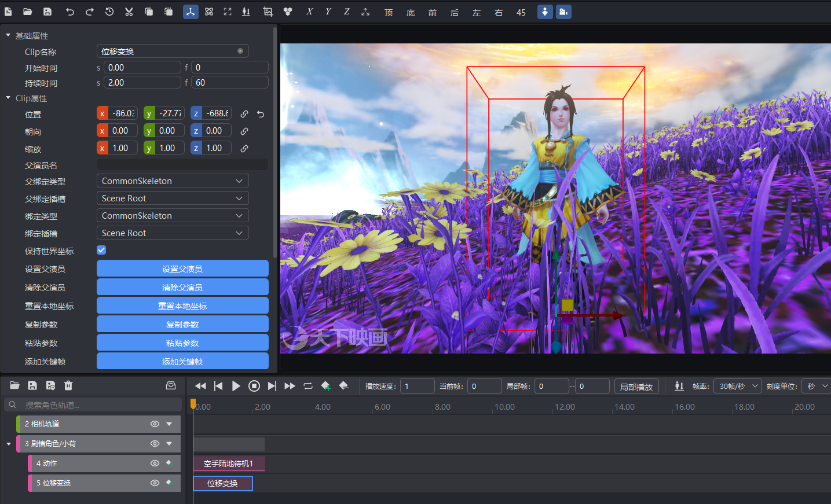Click the three-axis arrows icon
This screenshot has width=831, height=504.
click(365, 12)
